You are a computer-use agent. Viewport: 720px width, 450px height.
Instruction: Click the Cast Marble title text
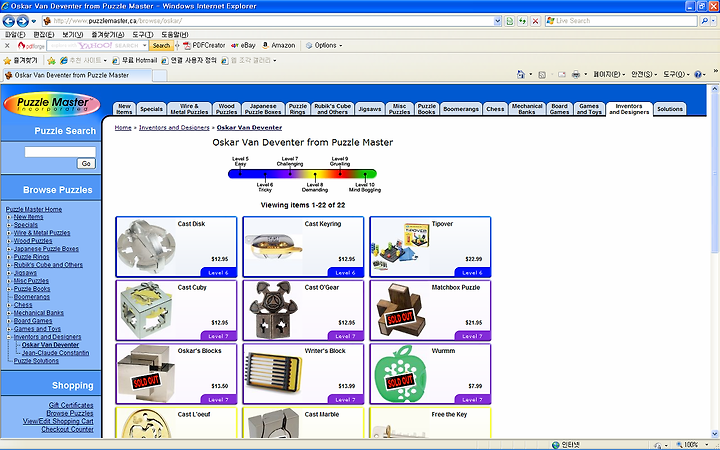tap(322, 414)
